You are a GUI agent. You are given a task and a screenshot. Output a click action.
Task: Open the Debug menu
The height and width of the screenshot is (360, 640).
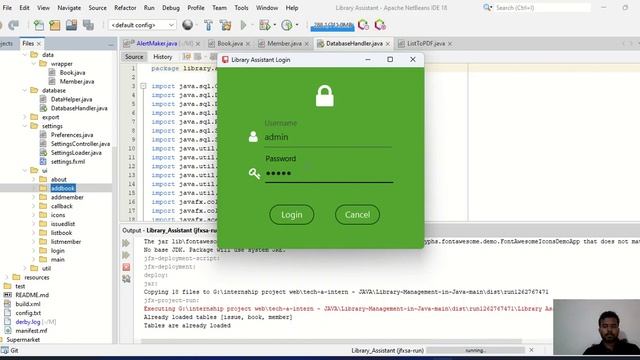(x=171, y=8)
